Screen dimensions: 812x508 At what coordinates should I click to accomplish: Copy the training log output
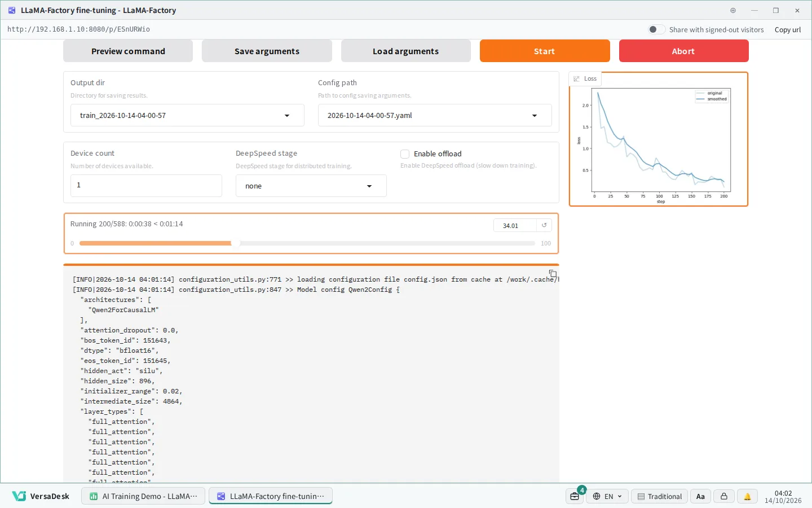pyautogui.click(x=553, y=274)
